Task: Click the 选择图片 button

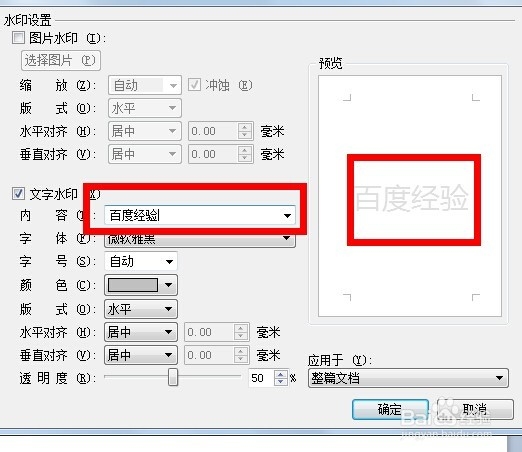Action: pos(61,60)
